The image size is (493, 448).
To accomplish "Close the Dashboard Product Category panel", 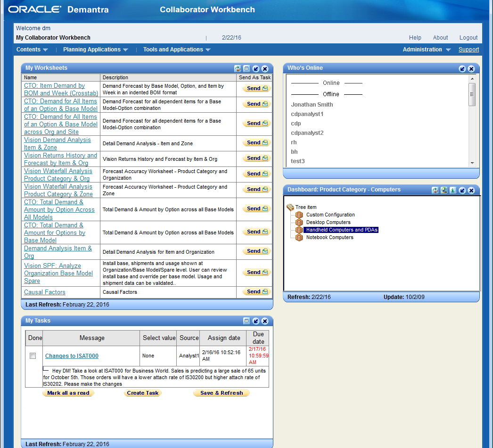I will [471, 190].
